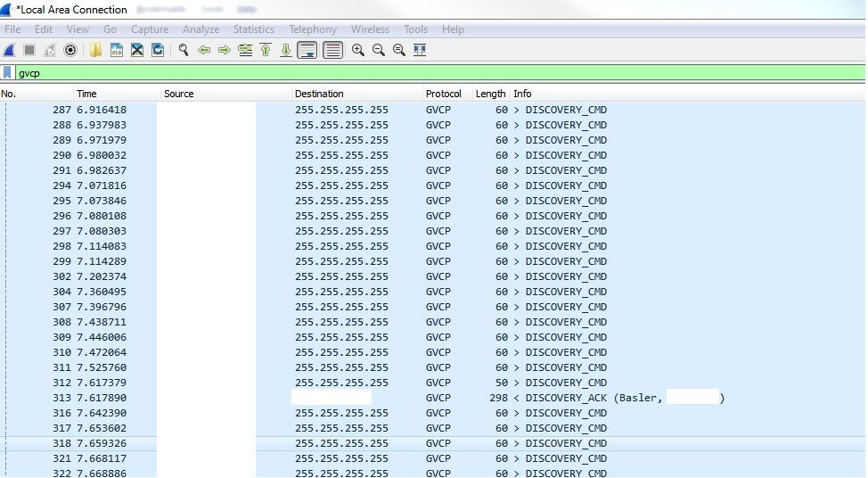Screen dimensions: 868x478
Task: Open the File menu
Action: coord(12,29)
